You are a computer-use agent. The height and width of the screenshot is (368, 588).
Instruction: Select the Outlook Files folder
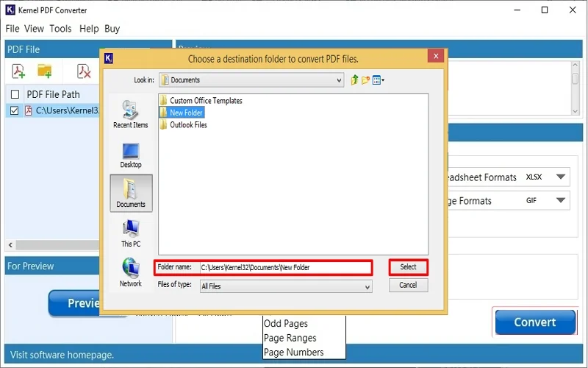[x=183, y=124]
